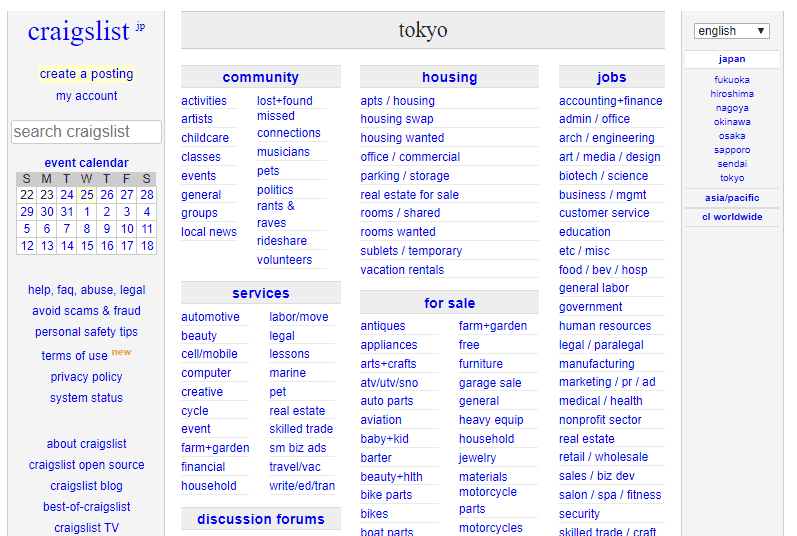Open terms of use page
This screenshot has width=797, height=536.
[x=74, y=356]
